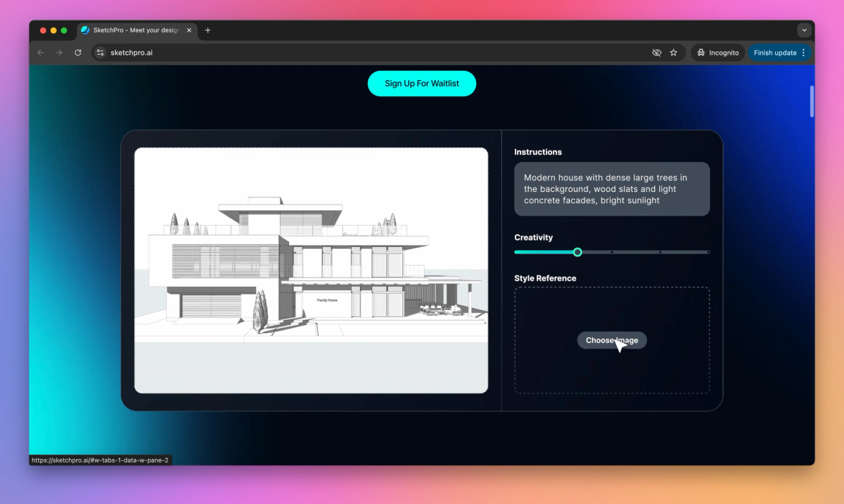Open the Chrome three-dot menu
The height and width of the screenshot is (504, 844).
(804, 53)
